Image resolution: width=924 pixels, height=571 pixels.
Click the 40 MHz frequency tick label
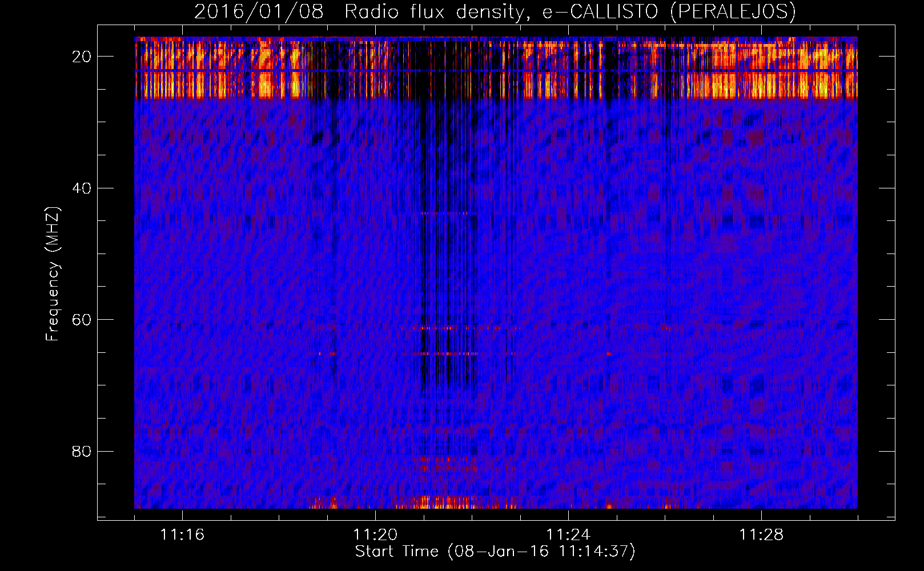[x=82, y=188]
